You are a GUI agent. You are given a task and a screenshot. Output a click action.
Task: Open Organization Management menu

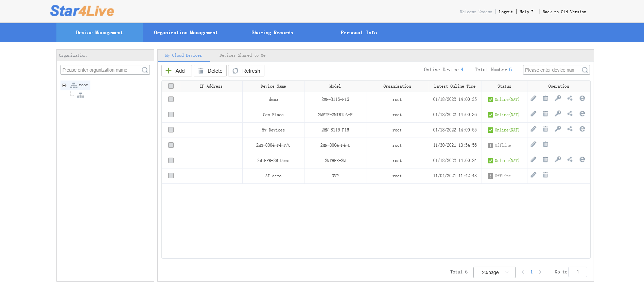pyautogui.click(x=186, y=33)
